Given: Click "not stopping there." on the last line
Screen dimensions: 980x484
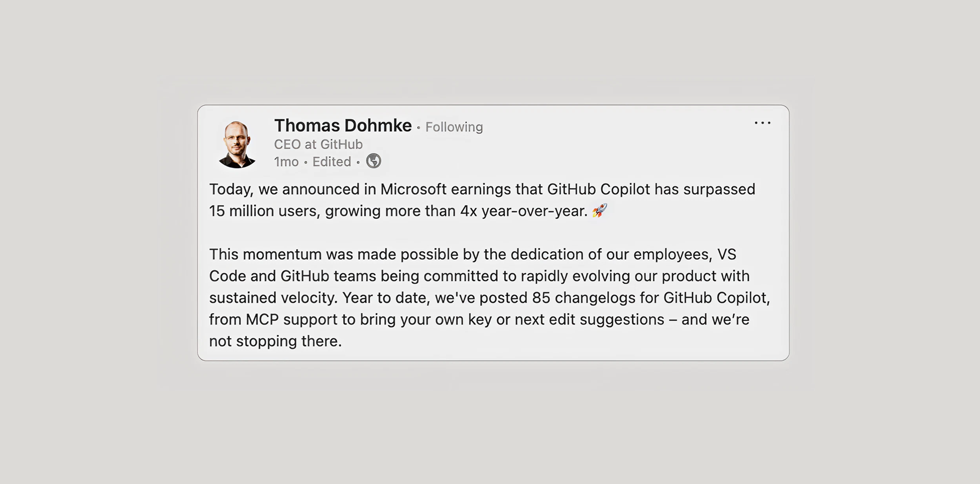Looking at the screenshot, I should click(x=275, y=341).
